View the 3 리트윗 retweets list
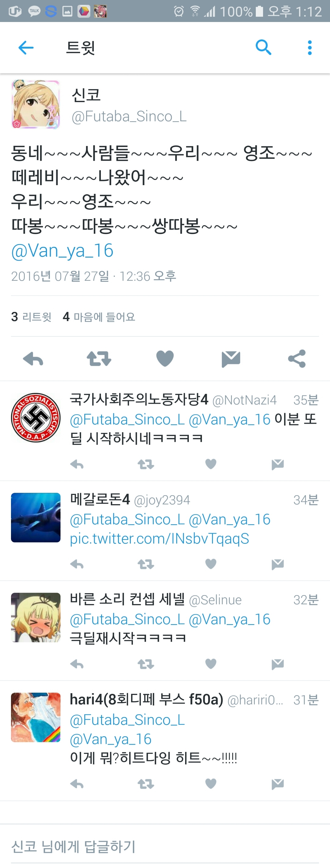The width and height of the screenshot is (330, 868). (31, 317)
